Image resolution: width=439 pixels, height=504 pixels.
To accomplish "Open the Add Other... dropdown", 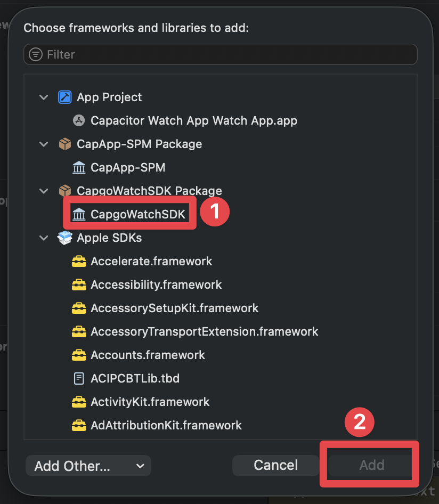I will click(88, 466).
